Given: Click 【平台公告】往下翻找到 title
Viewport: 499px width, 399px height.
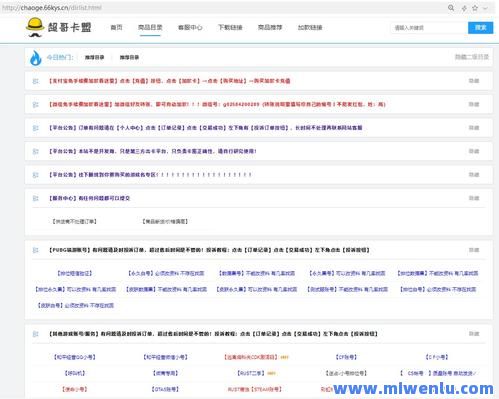Looking at the screenshot, I should [x=150, y=174].
